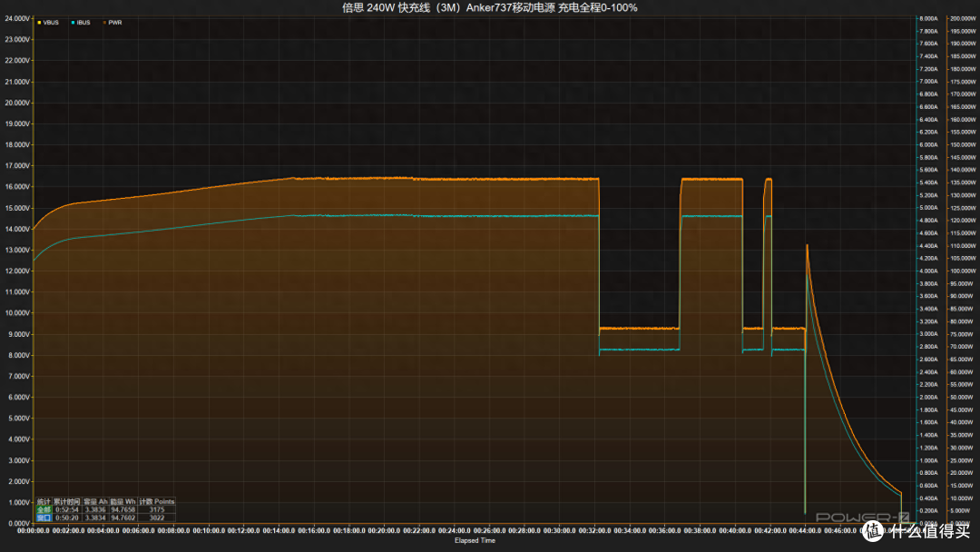This screenshot has width=980, height=552.
Task: Click the blue 窗口 row header in stats table
Action: pyautogui.click(x=44, y=517)
